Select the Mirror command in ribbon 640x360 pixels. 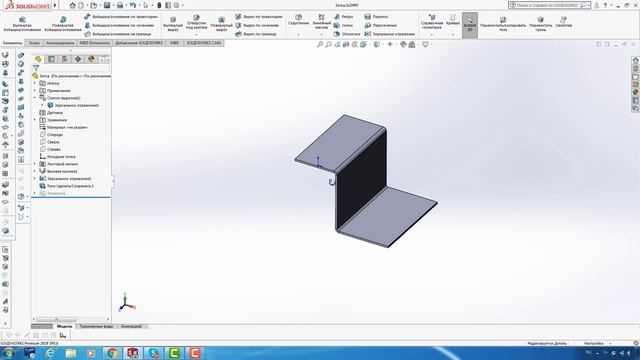pyautogui.click(x=389, y=34)
